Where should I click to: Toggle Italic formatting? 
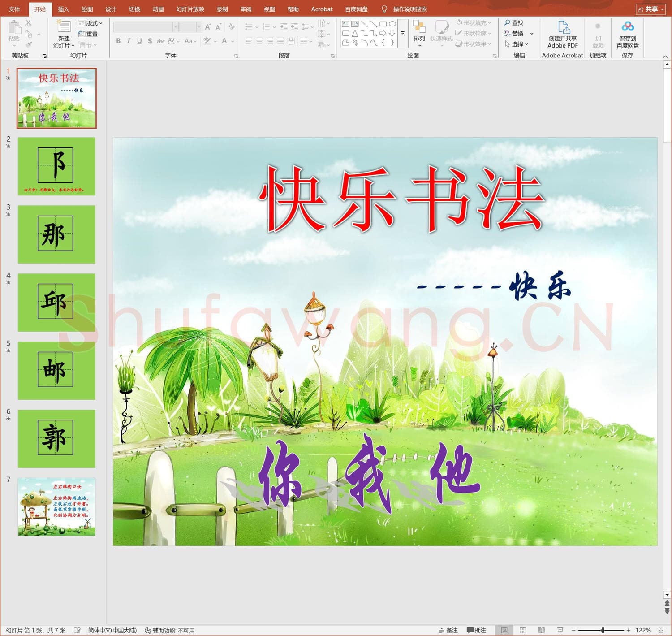tap(129, 41)
